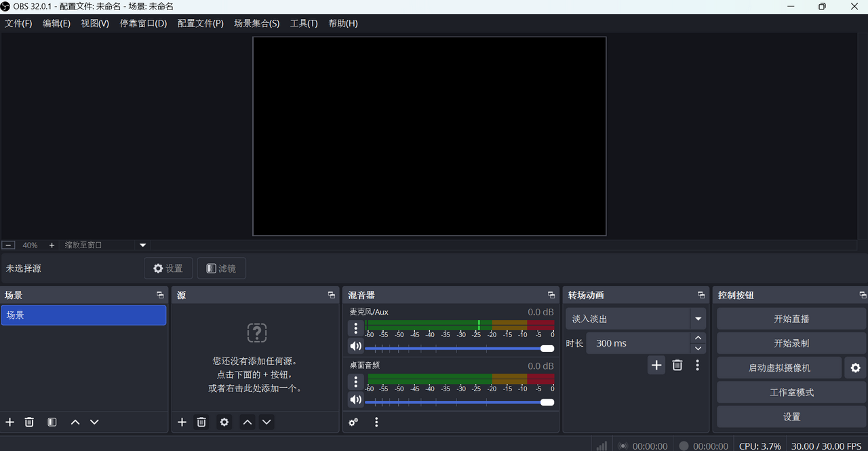Open the 淡入淡出 transition dropdown
The height and width of the screenshot is (451, 868).
tap(698, 318)
